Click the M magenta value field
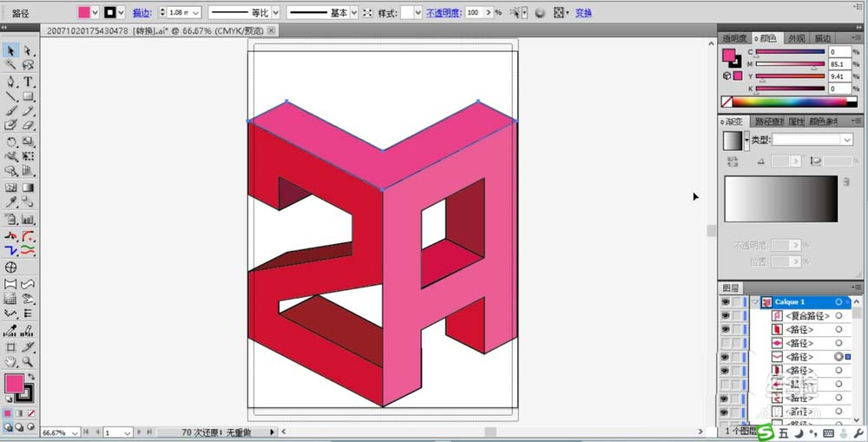 (x=840, y=64)
